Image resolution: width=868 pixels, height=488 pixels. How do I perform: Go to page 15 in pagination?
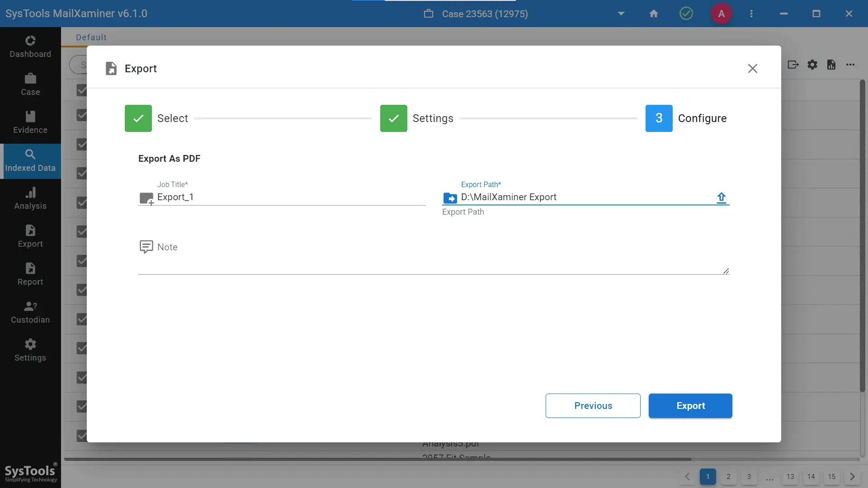pos(832,477)
